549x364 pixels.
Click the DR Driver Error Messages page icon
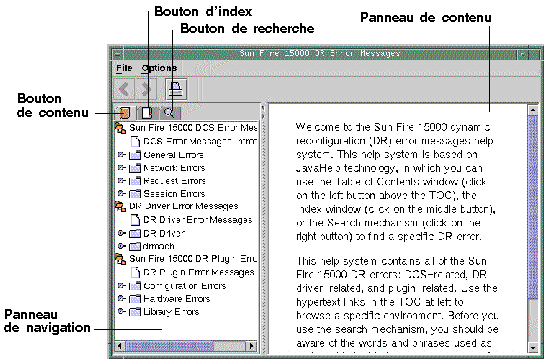point(135,220)
